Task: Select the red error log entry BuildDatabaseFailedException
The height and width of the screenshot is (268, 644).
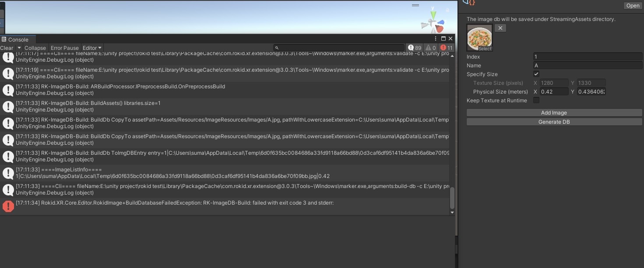Action: [x=225, y=206]
